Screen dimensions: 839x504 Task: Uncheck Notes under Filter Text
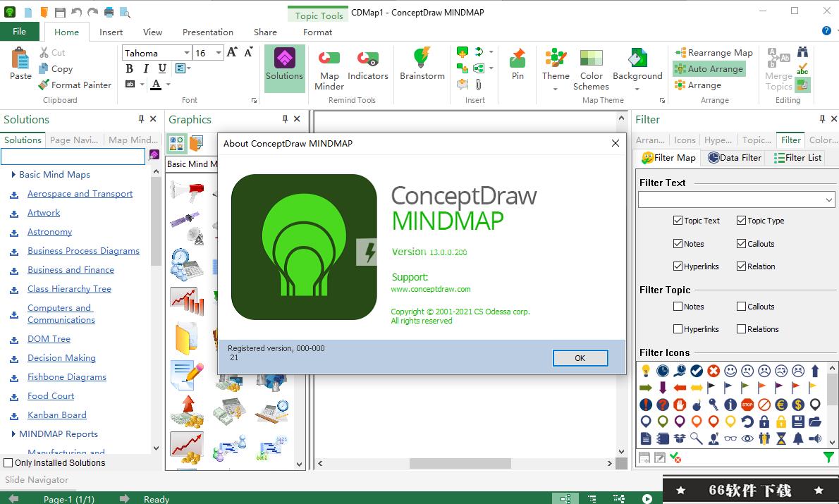[678, 243]
